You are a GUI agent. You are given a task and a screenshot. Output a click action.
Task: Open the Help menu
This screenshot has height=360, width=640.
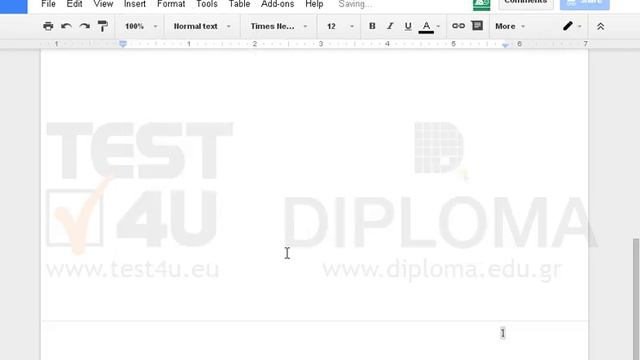314,4
